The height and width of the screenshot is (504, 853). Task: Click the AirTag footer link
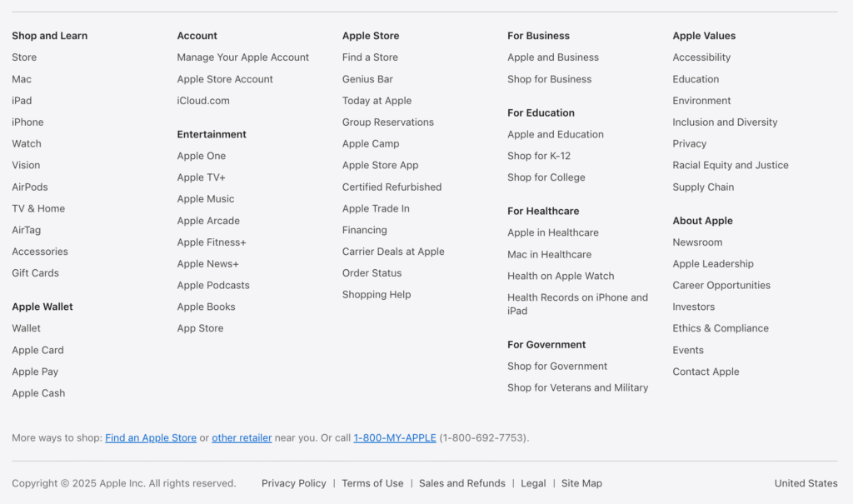26,230
